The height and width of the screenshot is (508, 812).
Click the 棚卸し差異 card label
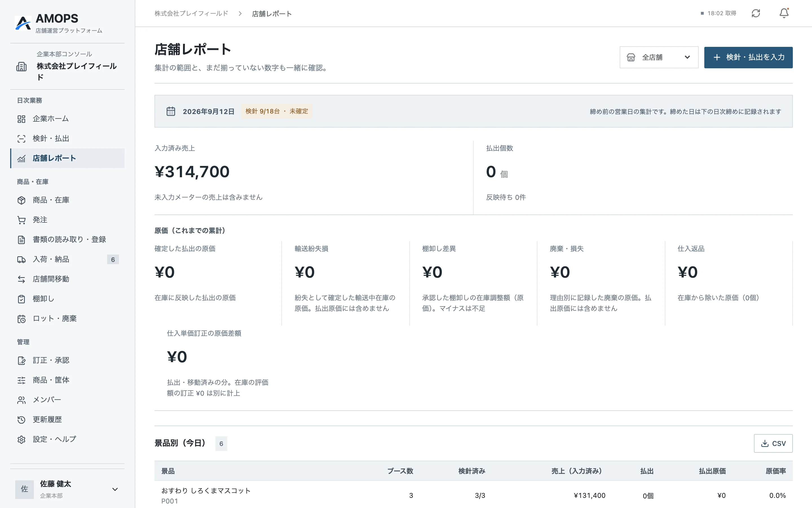pos(439,249)
